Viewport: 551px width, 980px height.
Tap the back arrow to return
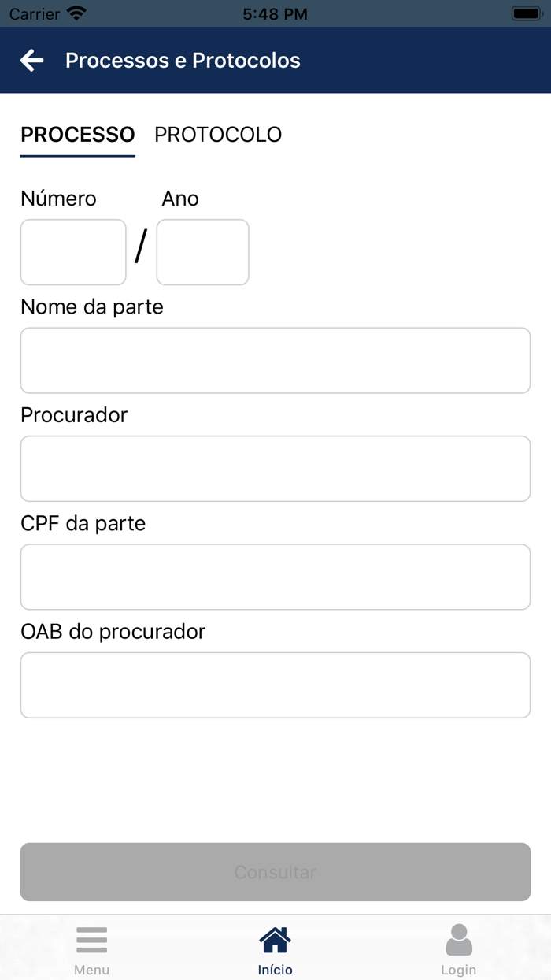pyautogui.click(x=31, y=60)
